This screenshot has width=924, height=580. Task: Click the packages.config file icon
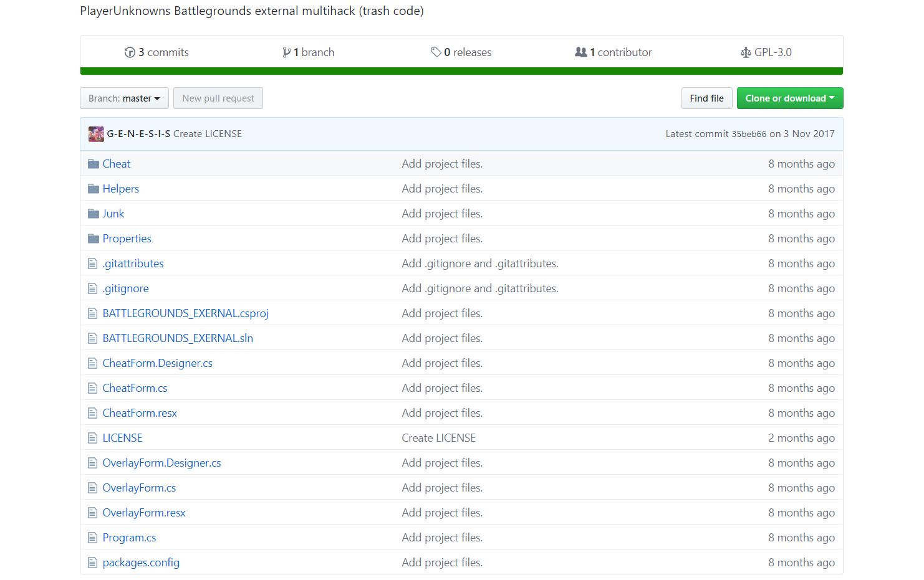pos(93,563)
